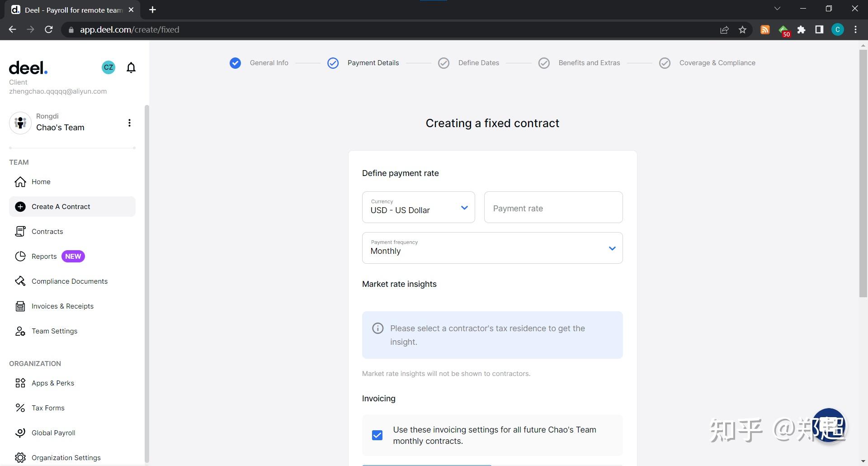Open Chrome tab search chevron
The height and width of the screenshot is (466, 868).
(777, 9)
